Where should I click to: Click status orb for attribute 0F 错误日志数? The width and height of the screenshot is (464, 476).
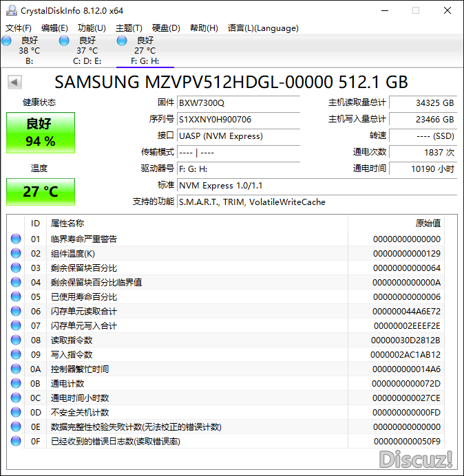tap(16, 441)
